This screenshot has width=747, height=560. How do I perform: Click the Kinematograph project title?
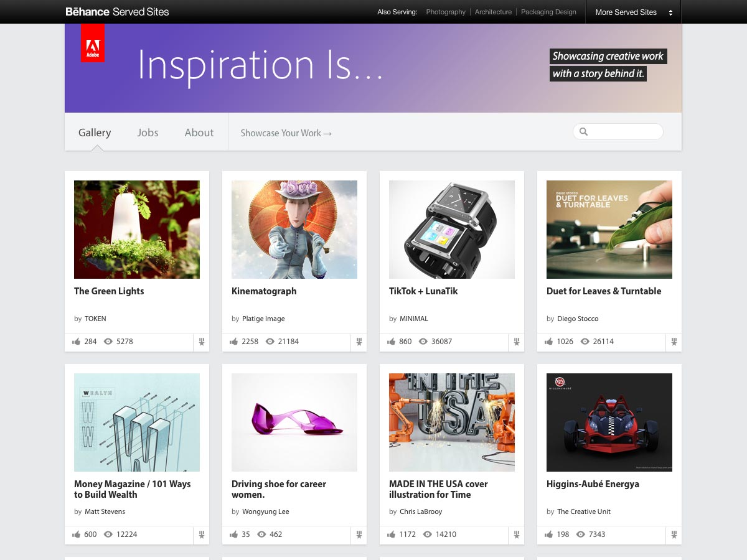pos(264,291)
